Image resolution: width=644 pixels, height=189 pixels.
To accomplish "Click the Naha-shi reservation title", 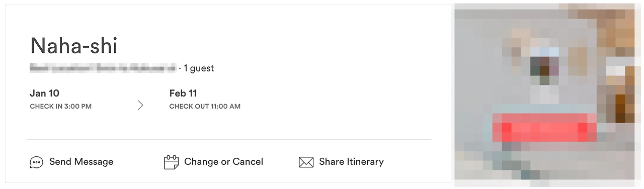I will coord(74,46).
